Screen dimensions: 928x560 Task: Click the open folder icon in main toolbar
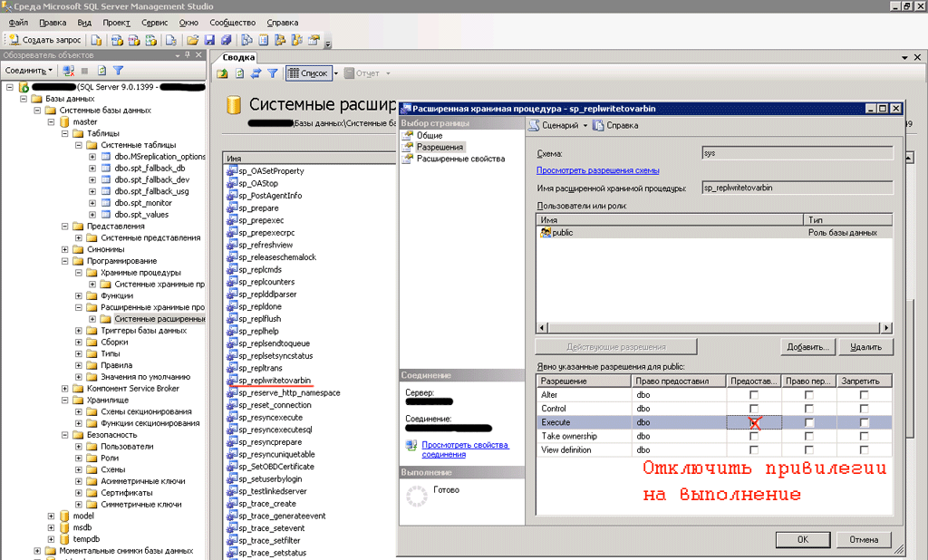point(192,40)
